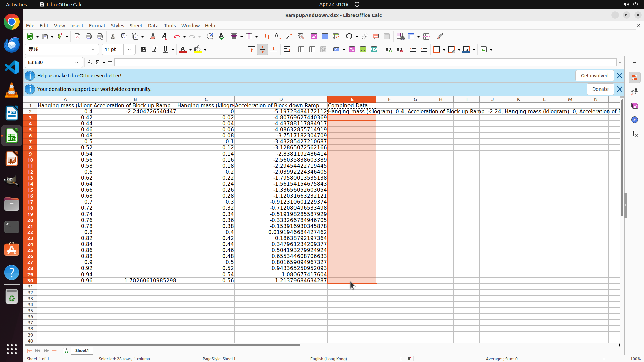Format the selection as percent using the icon

(352, 50)
